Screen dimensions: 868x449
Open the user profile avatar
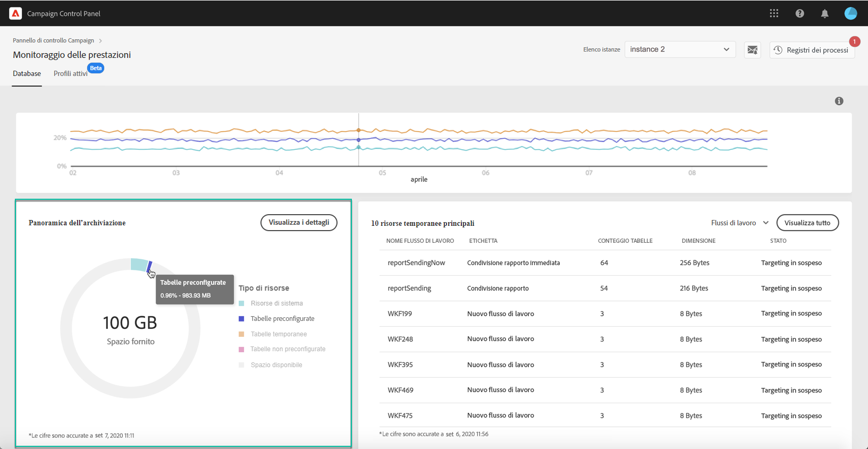(x=850, y=13)
